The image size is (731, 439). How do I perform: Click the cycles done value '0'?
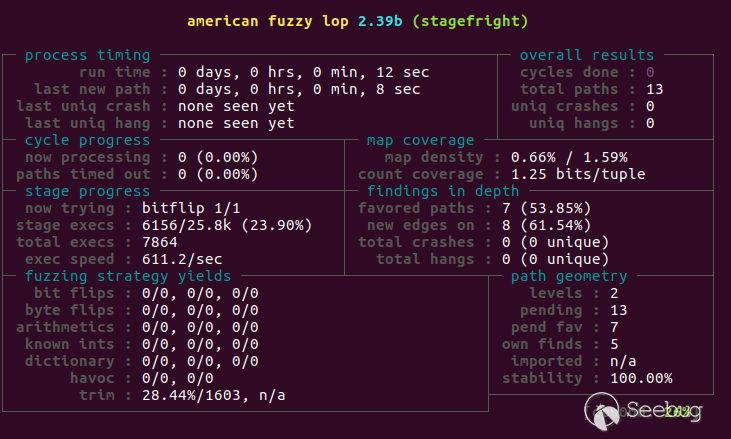pyautogui.click(x=650, y=72)
